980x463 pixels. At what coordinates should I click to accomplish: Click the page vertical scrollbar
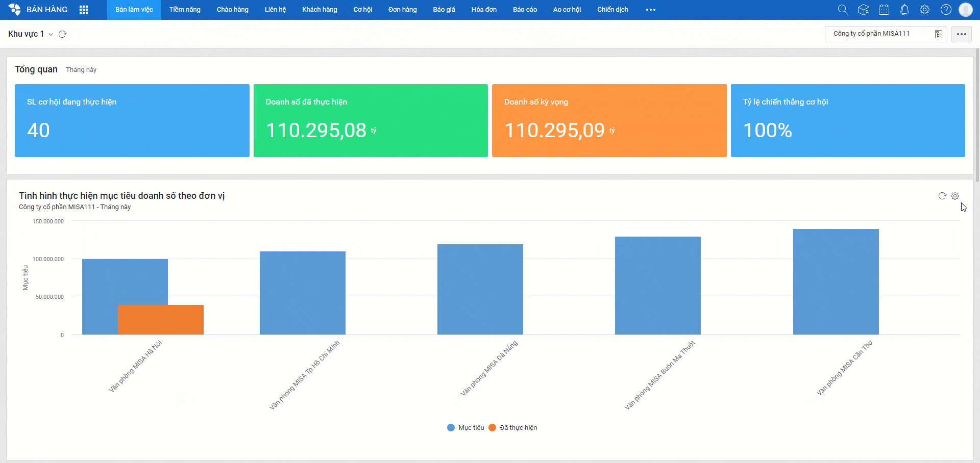point(977,115)
